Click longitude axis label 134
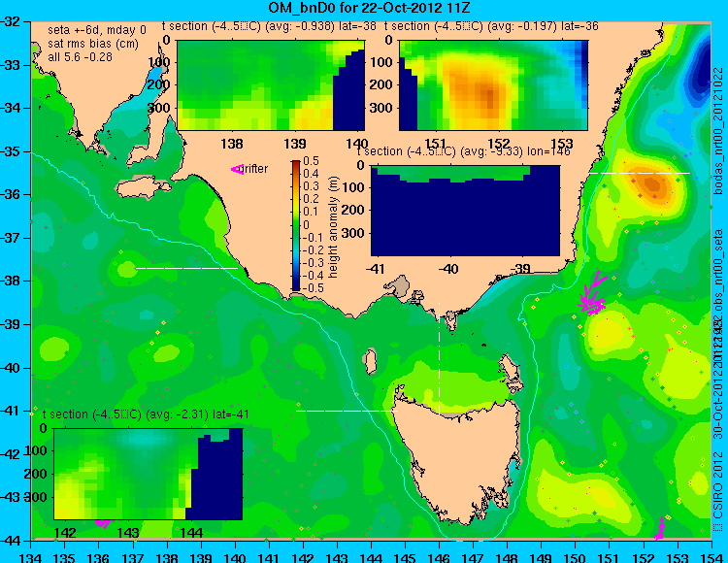The height and width of the screenshot is (563, 728). click(31, 557)
